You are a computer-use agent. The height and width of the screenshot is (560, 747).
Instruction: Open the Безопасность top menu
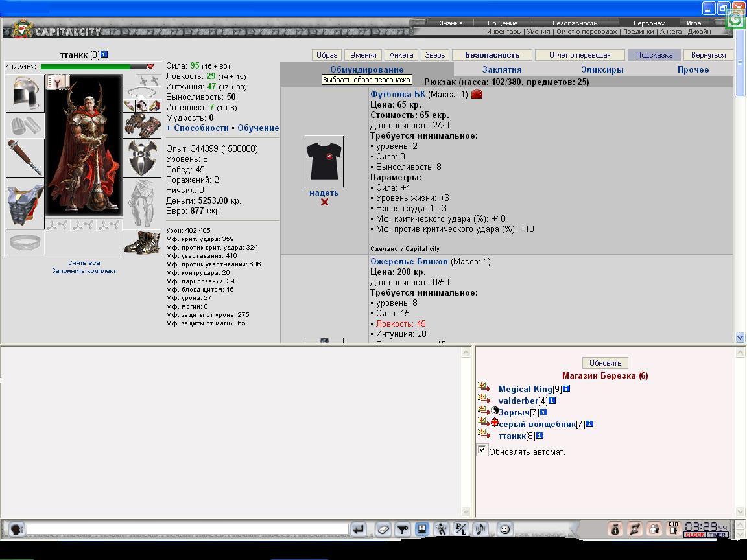[575, 23]
